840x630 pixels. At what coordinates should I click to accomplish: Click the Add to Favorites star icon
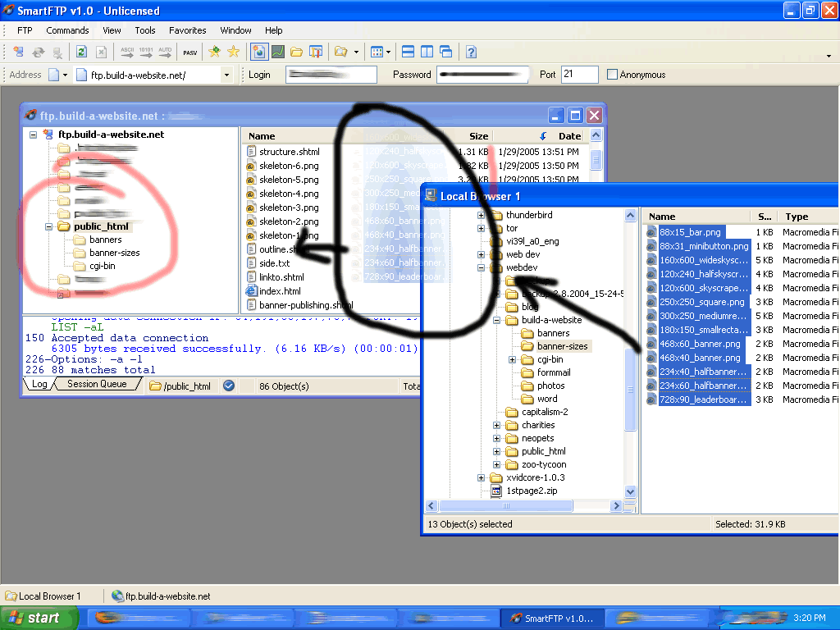(214, 52)
